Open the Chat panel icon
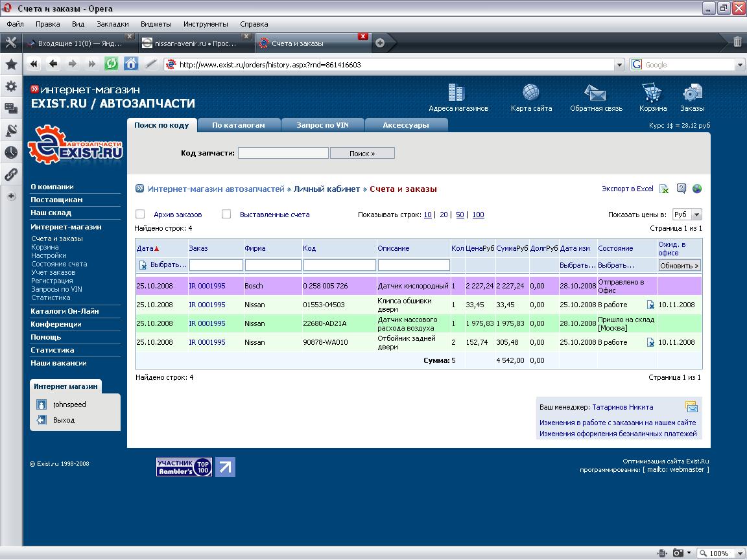Viewport: 747px width, 560px height. click(x=11, y=108)
